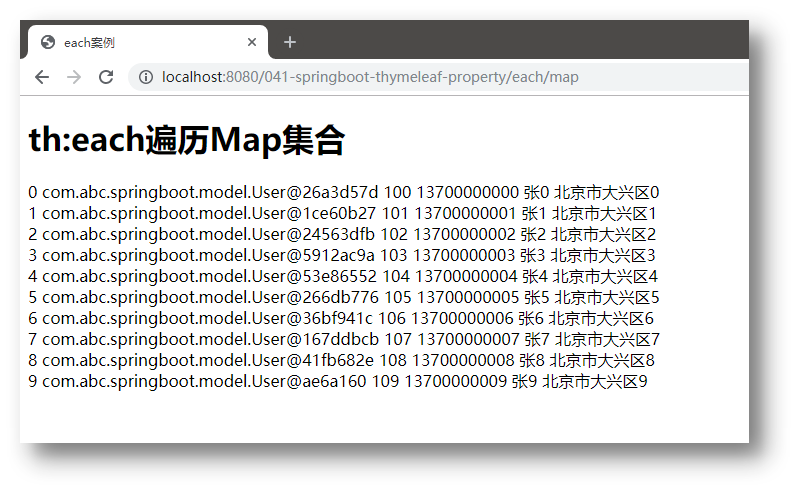Viewport: 797px width, 492px height.
Task: Select the each案例 browser tab
Action: [140, 42]
